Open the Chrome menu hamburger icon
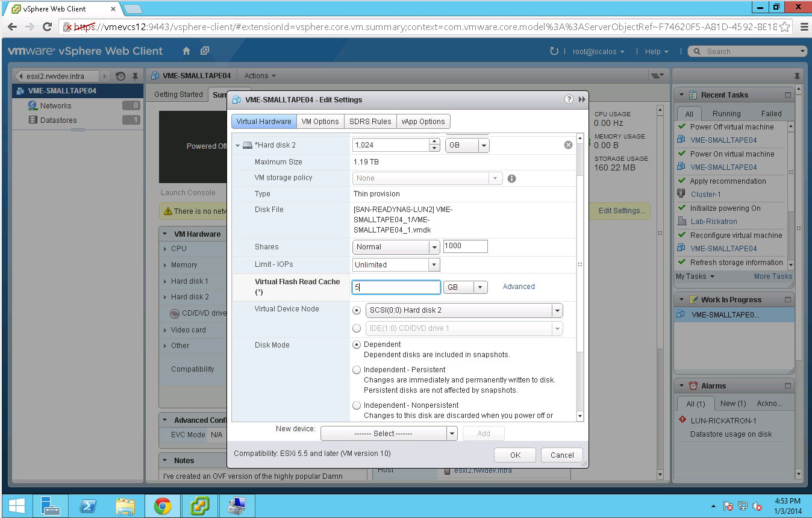 [x=804, y=27]
